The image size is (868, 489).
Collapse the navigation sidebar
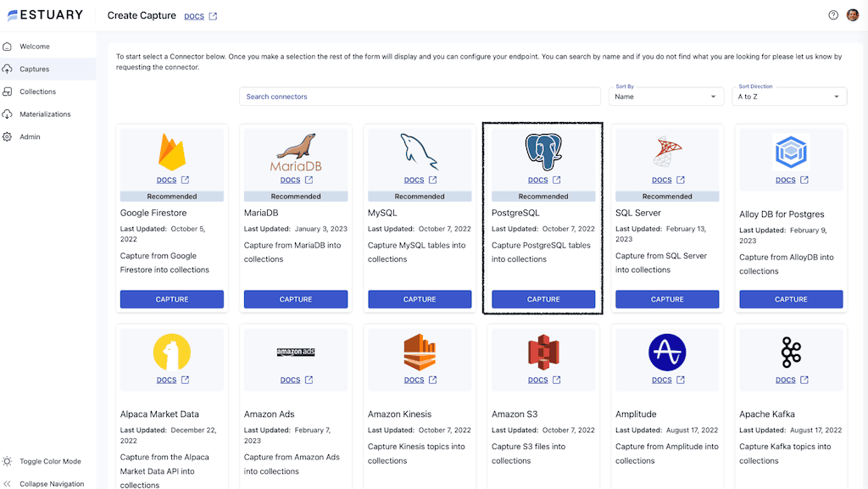coord(48,483)
